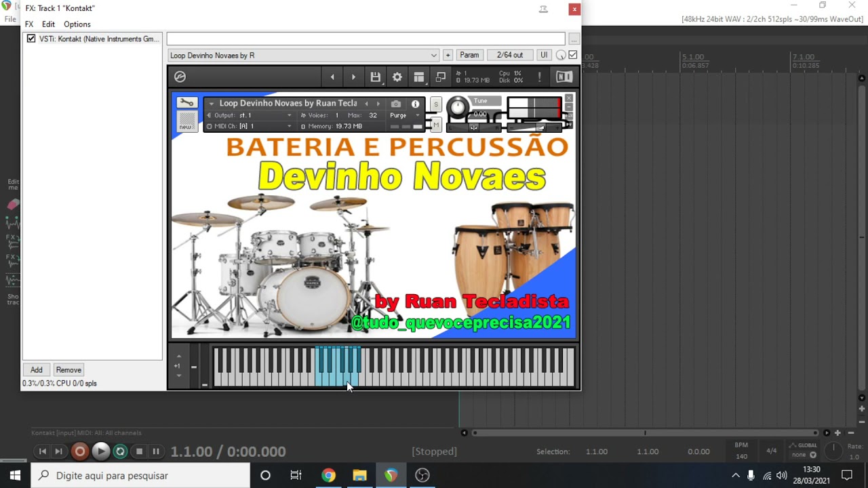This screenshot has height=488, width=868.
Task: Open Kontakt workspace layout menu
Action: tap(419, 77)
